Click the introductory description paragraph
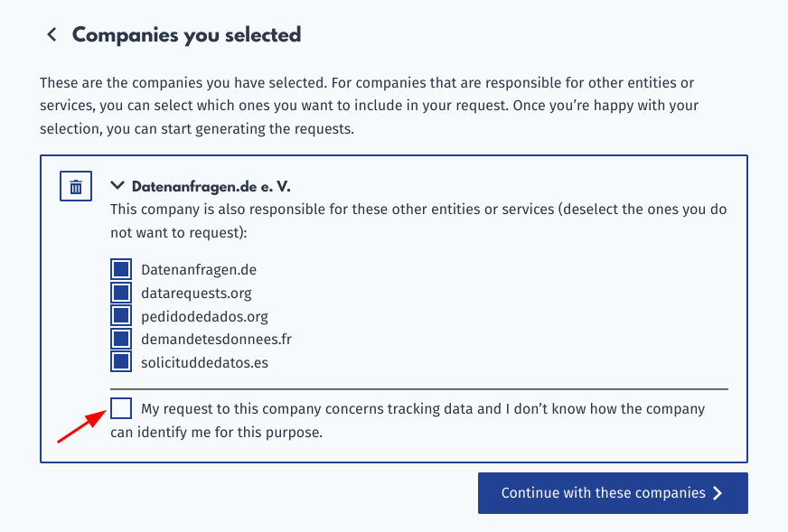This screenshot has height=532, width=788. [367, 106]
